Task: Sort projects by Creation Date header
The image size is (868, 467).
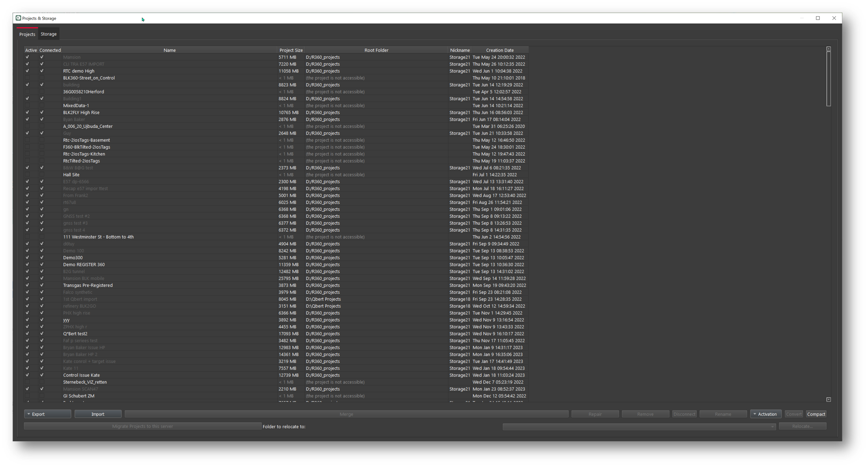Action: 499,50
